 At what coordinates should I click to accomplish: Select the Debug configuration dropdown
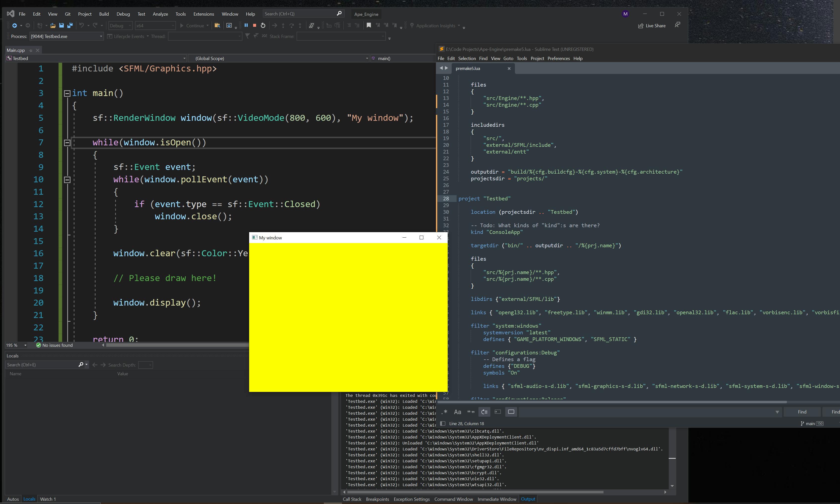tap(118, 25)
